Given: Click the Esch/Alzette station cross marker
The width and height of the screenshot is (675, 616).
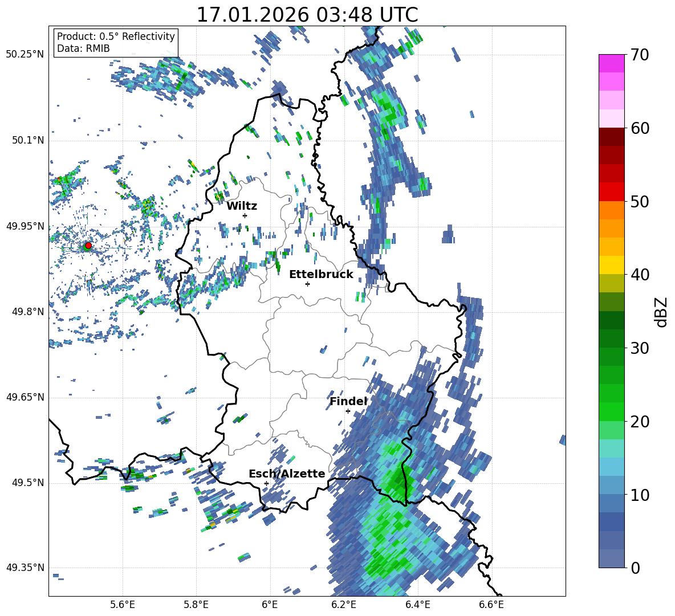Looking at the screenshot, I should tap(266, 483).
